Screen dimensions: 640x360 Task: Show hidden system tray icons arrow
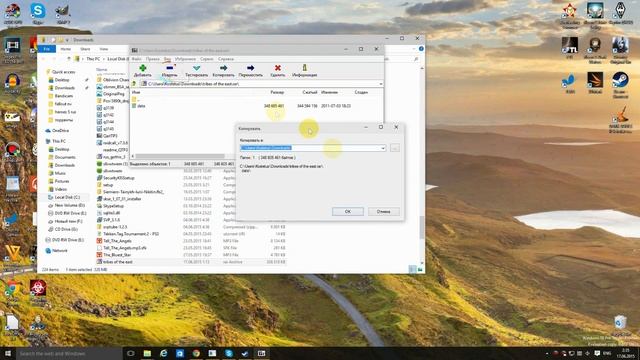[547, 353]
